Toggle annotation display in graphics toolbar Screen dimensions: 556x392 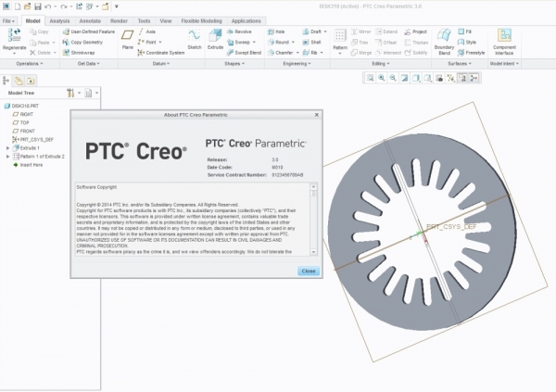click(x=462, y=78)
